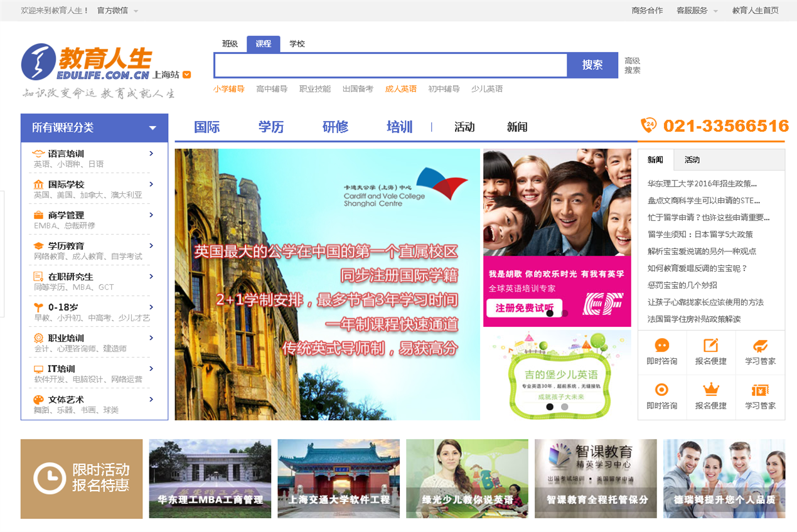Open the 官方微信 dropdown
This screenshot has width=797, height=532.
click(x=117, y=11)
